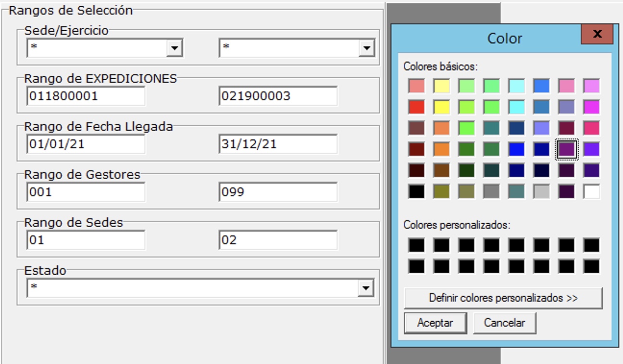This screenshot has width=623, height=364.
Task: Expand the Estado dropdown list
Action: coord(366,288)
